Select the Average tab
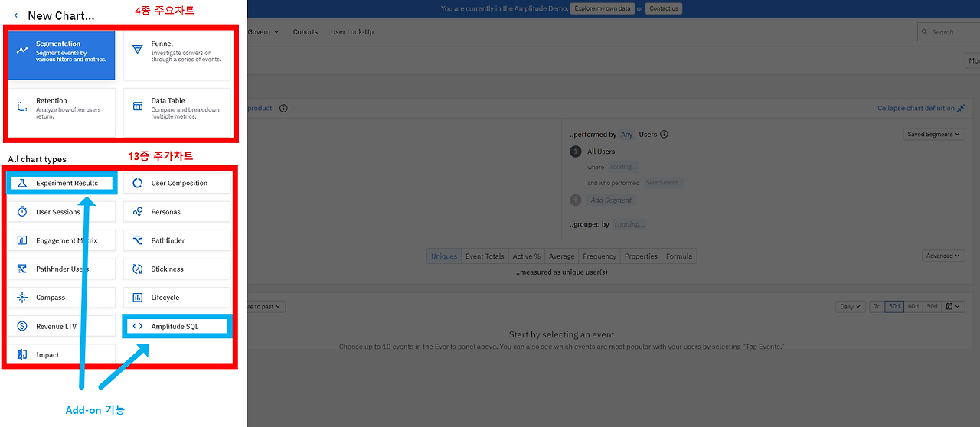The width and height of the screenshot is (980, 427). pos(561,256)
